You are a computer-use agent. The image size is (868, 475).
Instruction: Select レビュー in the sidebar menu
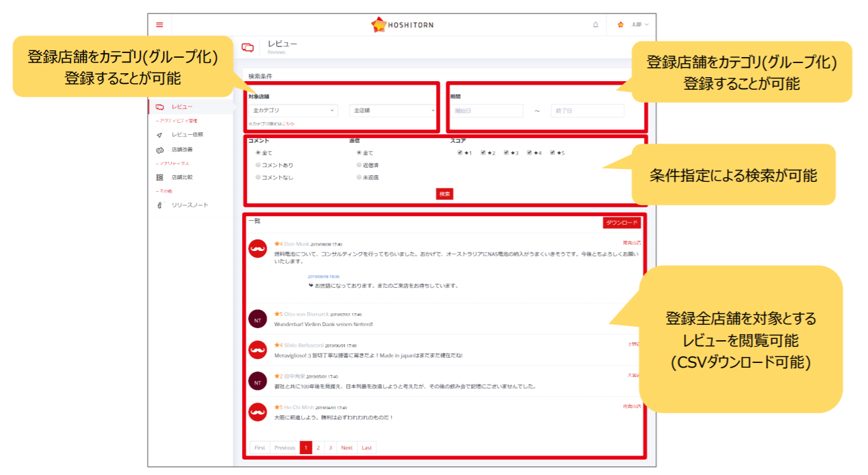click(181, 107)
